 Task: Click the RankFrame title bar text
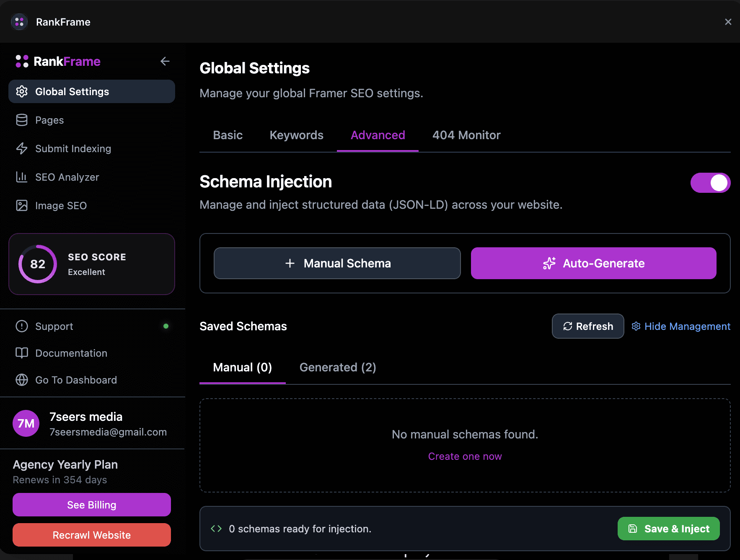click(x=63, y=22)
